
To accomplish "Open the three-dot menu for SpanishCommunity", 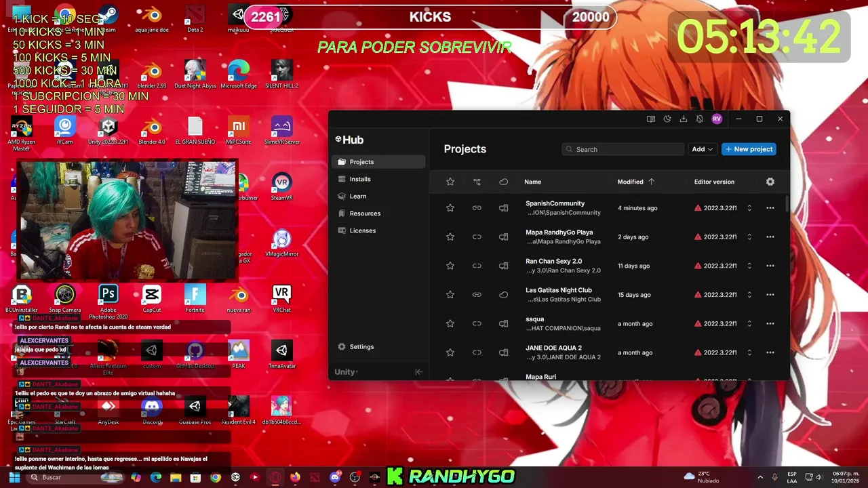I will (770, 208).
